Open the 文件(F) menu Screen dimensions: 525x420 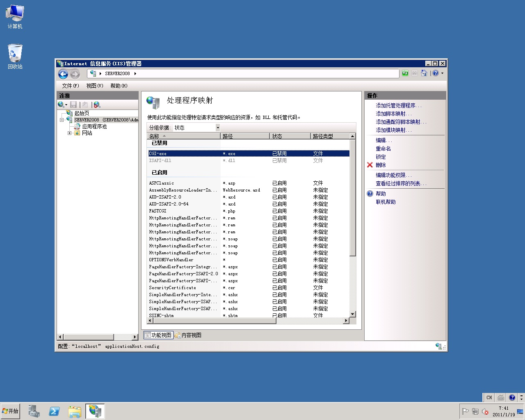click(x=71, y=86)
